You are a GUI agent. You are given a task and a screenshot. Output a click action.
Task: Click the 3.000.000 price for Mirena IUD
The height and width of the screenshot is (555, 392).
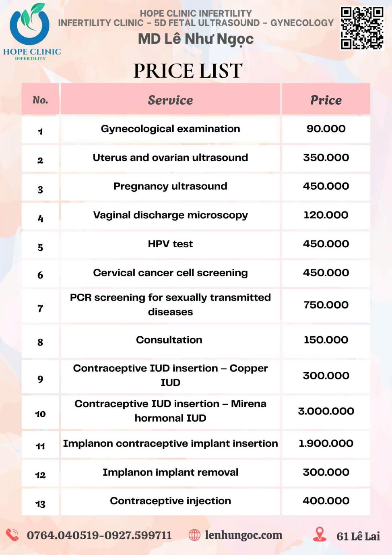(326, 411)
